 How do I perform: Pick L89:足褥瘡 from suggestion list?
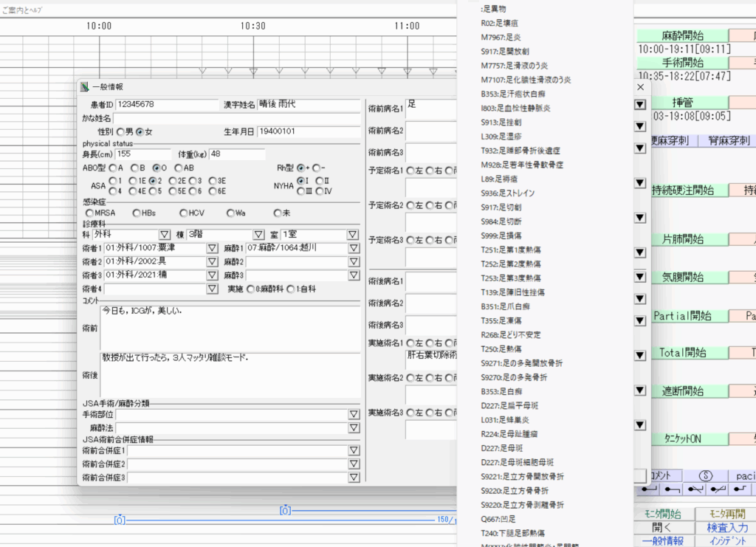pos(498,179)
